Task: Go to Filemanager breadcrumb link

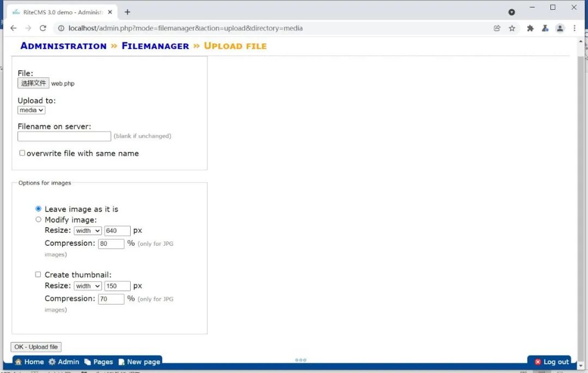Action: click(155, 46)
